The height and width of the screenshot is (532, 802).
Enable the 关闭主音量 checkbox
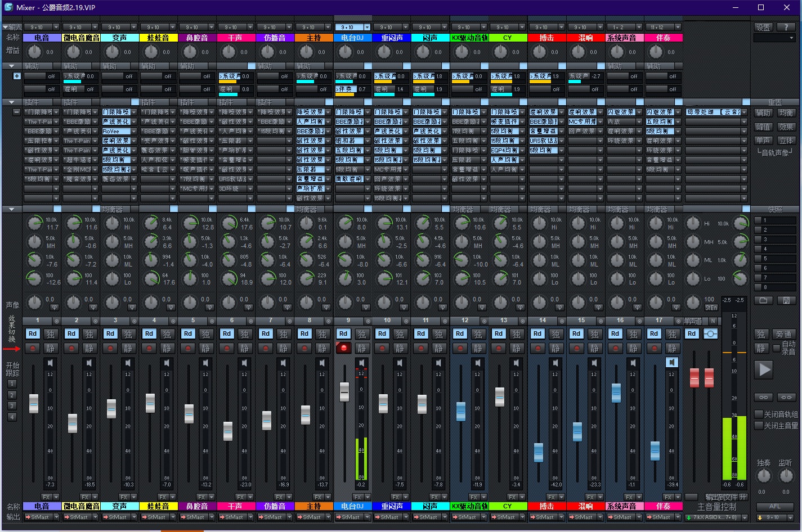pyautogui.click(x=759, y=426)
